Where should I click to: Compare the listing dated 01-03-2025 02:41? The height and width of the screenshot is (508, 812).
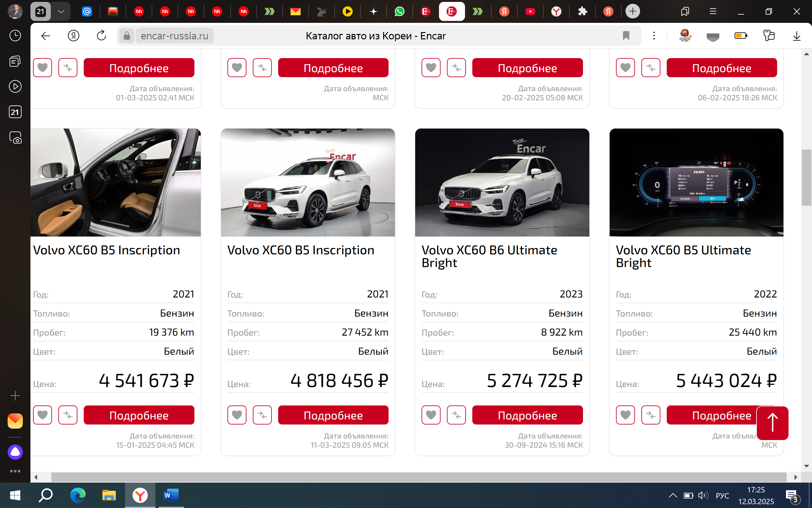click(68, 68)
